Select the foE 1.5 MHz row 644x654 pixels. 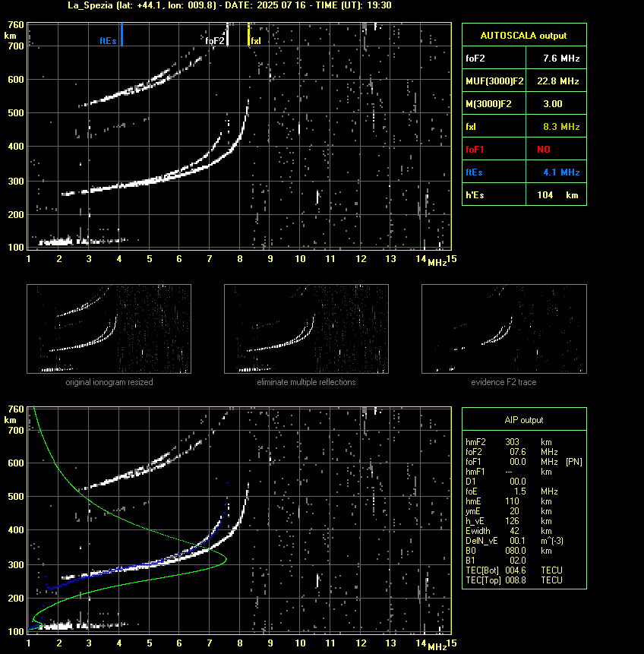[x=512, y=491]
